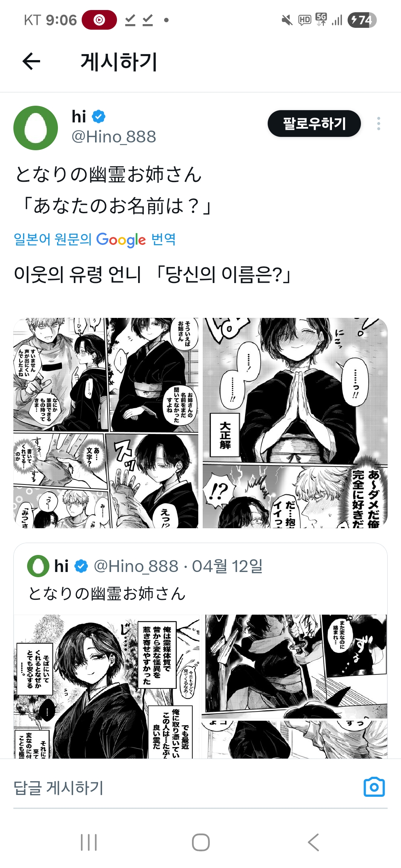Tap the camera icon in reply bar
This screenshot has height=868, width=401.
coord(374,787)
